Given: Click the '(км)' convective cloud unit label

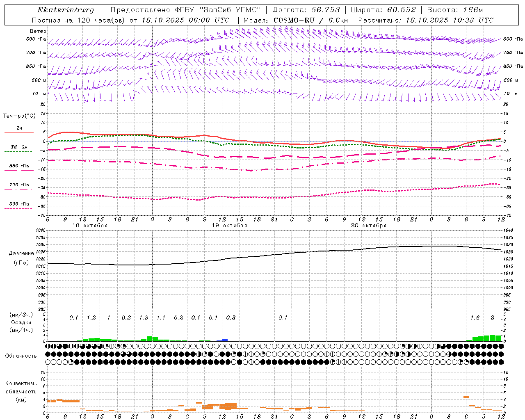Looking at the screenshot, I should 21,400.
